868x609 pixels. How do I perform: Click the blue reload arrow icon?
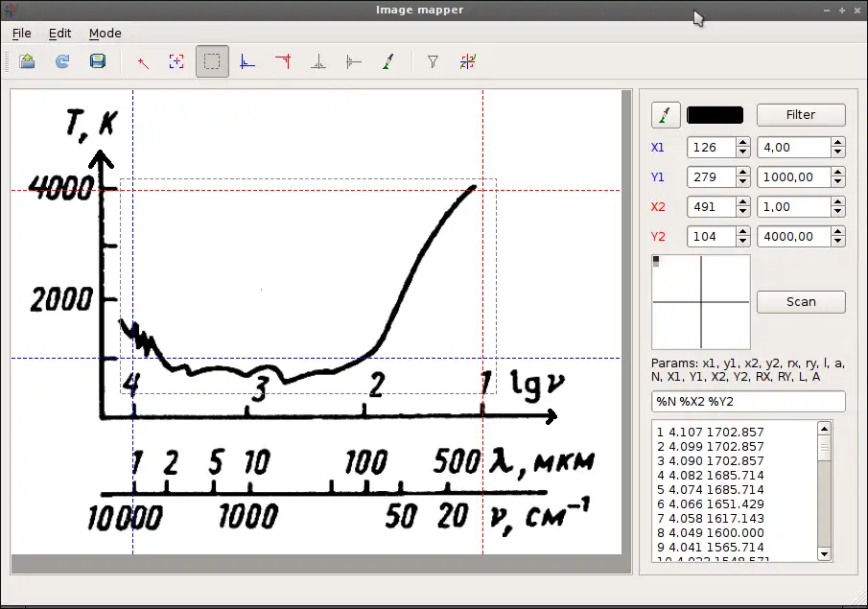pos(62,62)
